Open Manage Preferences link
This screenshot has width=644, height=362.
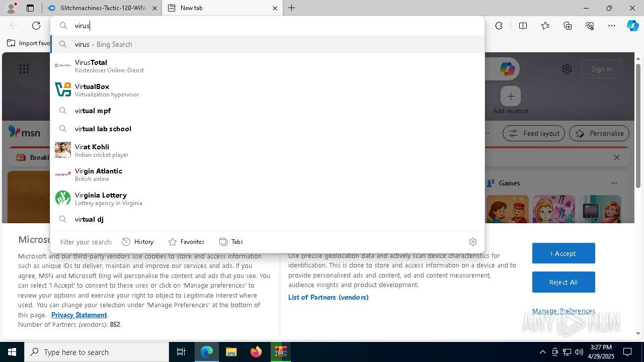click(563, 311)
